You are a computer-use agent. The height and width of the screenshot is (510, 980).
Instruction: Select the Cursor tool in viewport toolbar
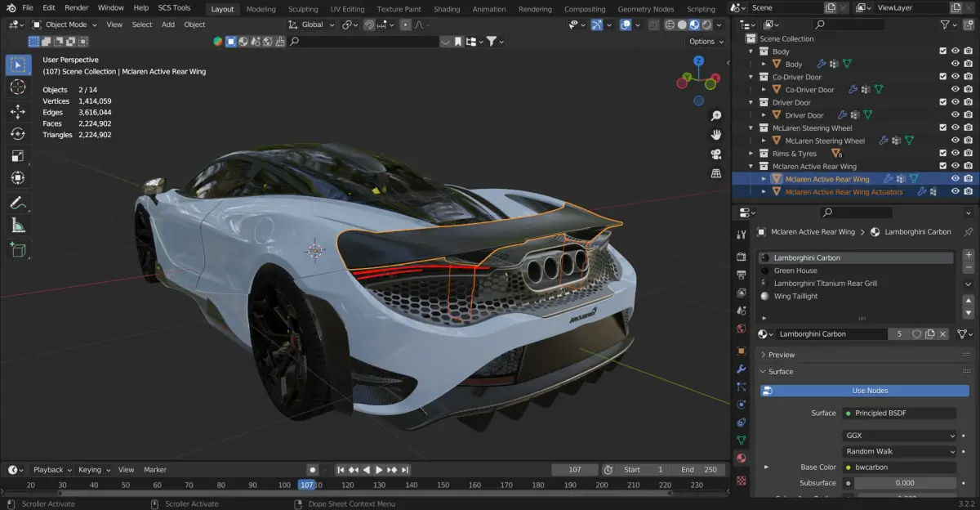tap(18, 87)
